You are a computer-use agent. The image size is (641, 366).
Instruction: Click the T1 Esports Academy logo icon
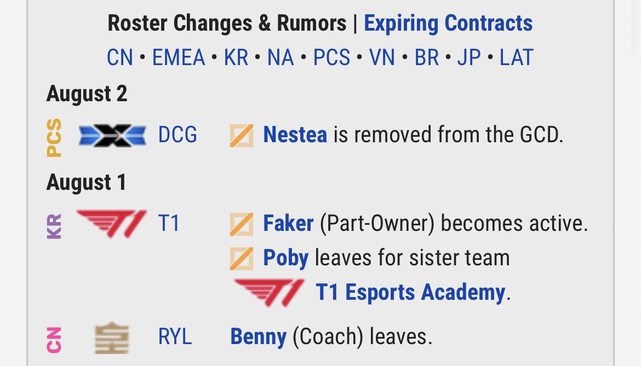tap(269, 292)
